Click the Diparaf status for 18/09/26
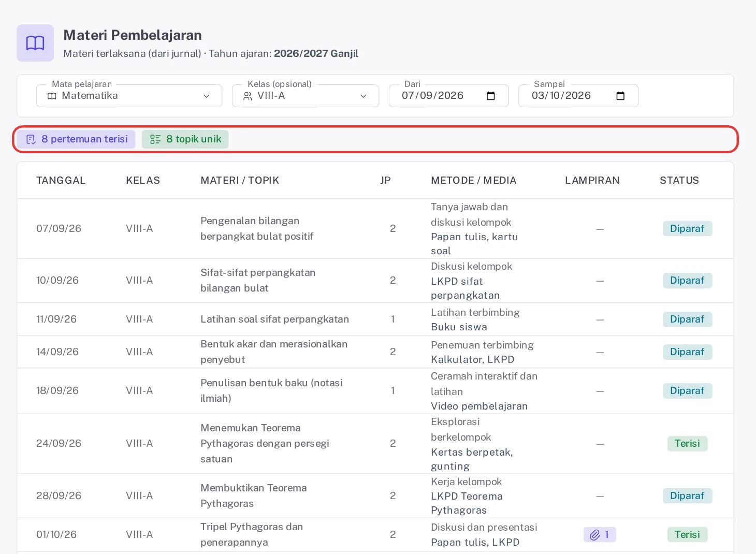This screenshot has height=554, width=756. point(687,390)
